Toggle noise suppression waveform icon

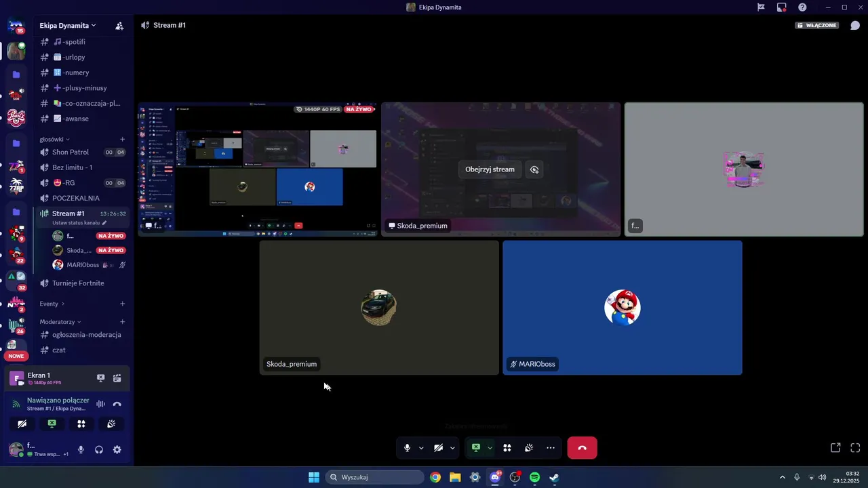[100, 404]
